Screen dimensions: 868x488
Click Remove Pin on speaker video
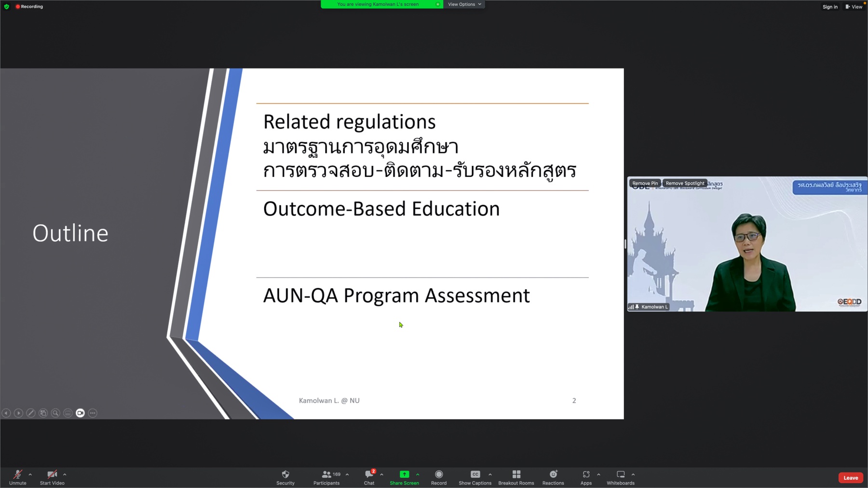pyautogui.click(x=645, y=183)
